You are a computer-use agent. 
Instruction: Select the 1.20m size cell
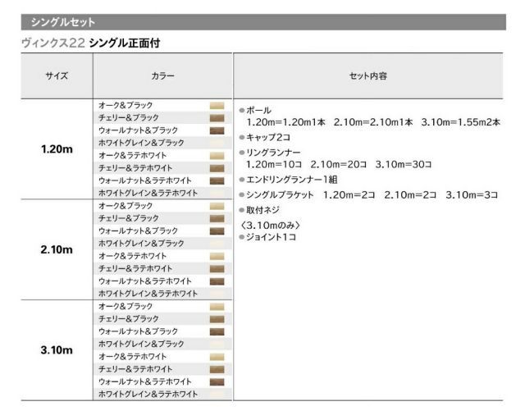coord(56,149)
